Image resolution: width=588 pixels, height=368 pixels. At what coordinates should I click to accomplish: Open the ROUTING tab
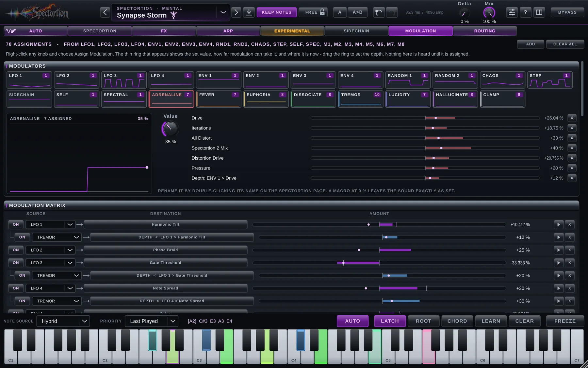pos(485,31)
